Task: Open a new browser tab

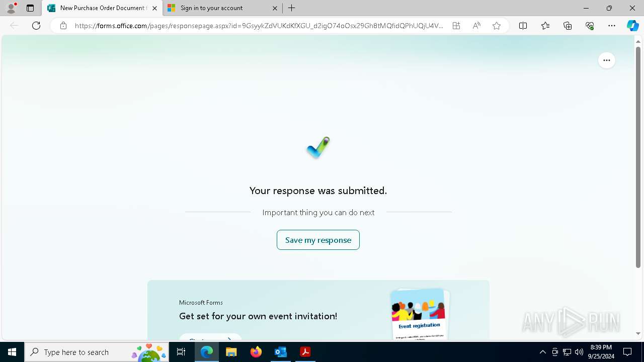Action: pos(292,8)
